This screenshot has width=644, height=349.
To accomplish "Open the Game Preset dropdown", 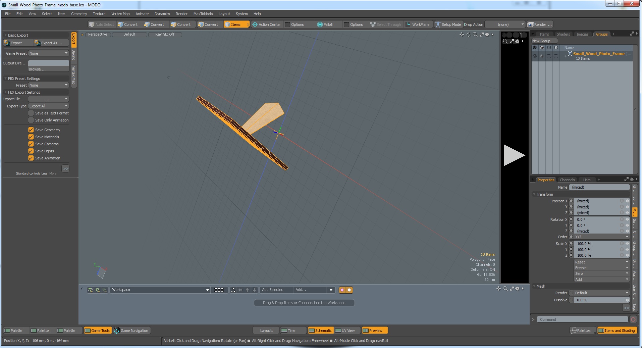I will pyautogui.click(x=49, y=53).
